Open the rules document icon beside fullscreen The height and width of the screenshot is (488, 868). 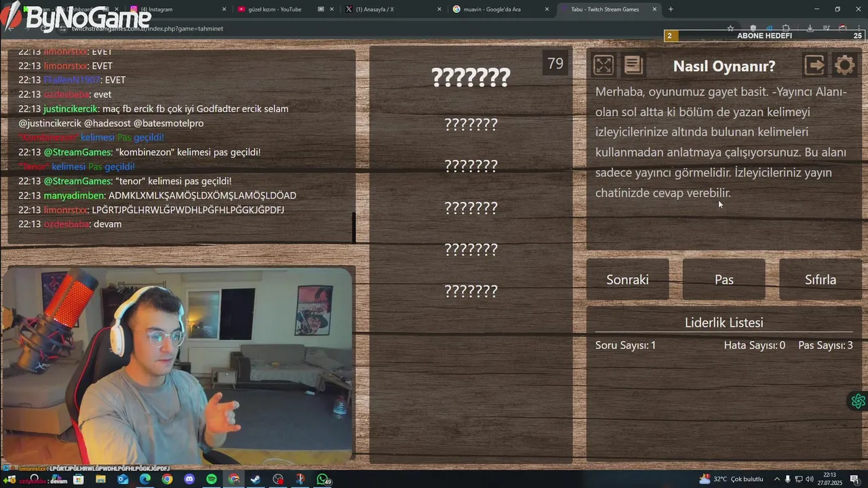click(633, 65)
